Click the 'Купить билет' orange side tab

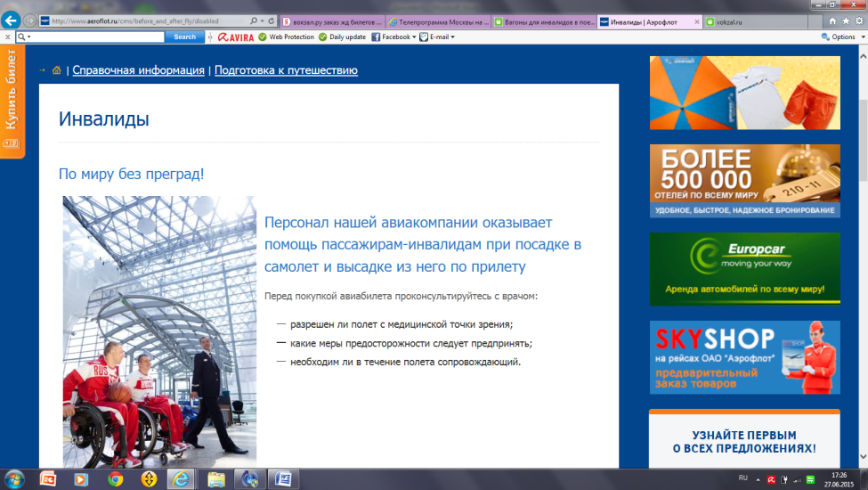[x=12, y=102]
